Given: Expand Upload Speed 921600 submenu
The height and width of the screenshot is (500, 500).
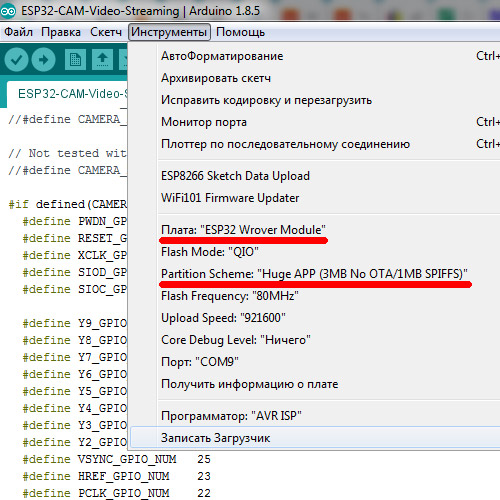Looking at the screenshot, I should pos(313,318).
